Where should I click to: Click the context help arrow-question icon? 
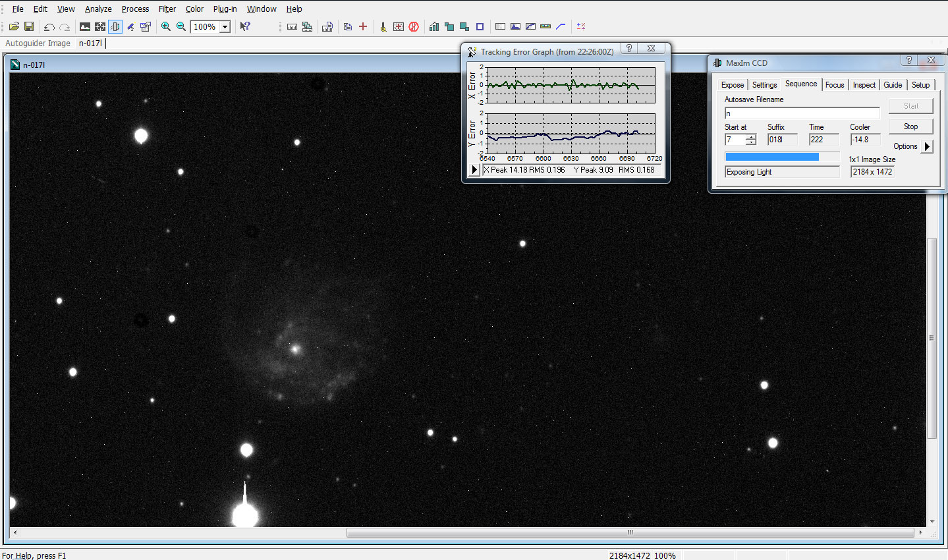tap(245, 27)
